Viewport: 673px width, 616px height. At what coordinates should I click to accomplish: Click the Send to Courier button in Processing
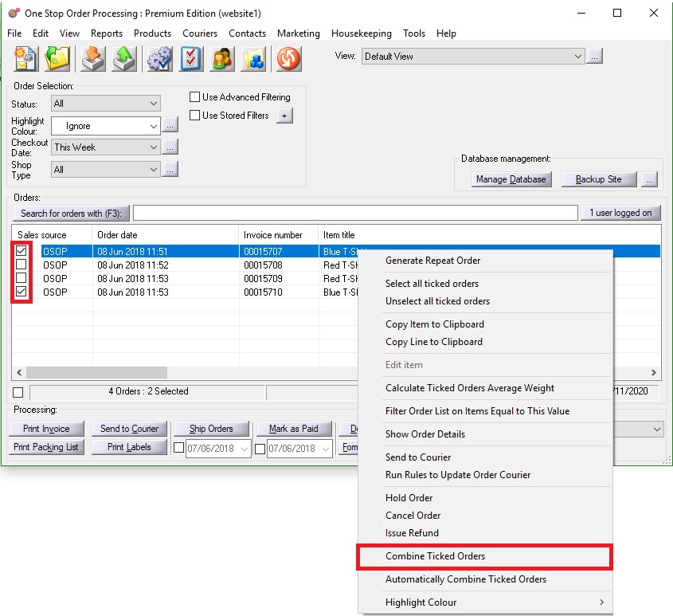tap(129, 428)
